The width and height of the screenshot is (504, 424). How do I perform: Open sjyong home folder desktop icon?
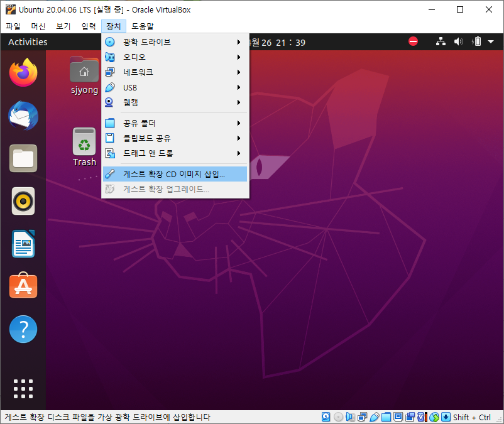point(84,76)
